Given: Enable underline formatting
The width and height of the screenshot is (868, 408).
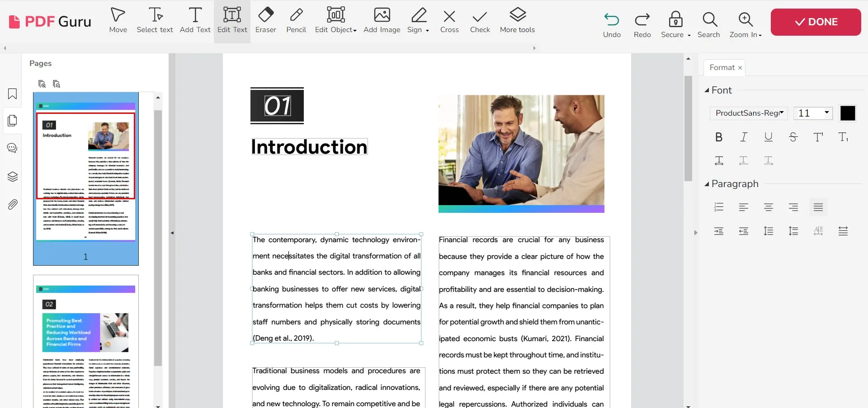Looking at the screenshot, I should [768, 137].
